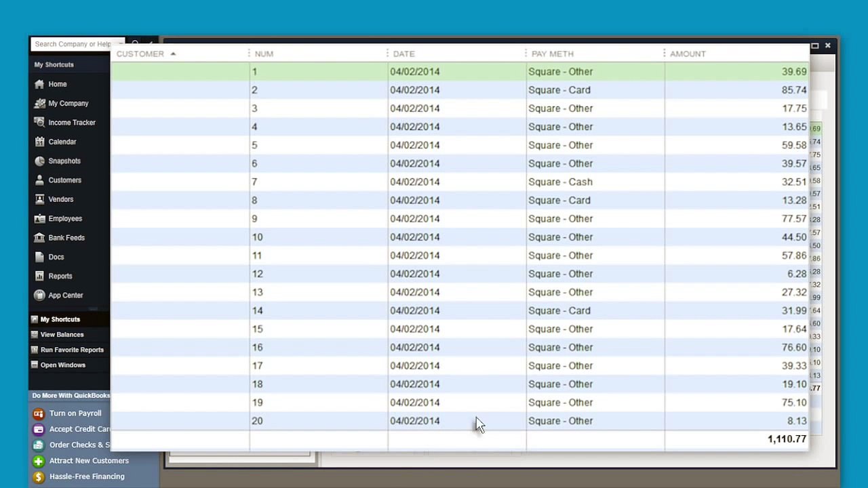Click the total 1,110.77
This screenshot has width=868, height=488.
[x=787, y=439]
